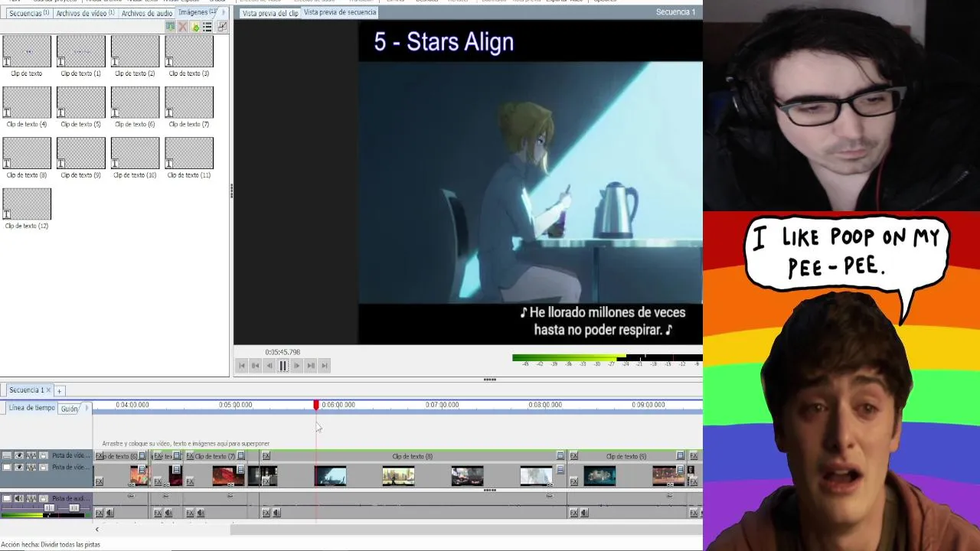
Task: Toggle leftmost square control on audio track
Action: point(7,498)
